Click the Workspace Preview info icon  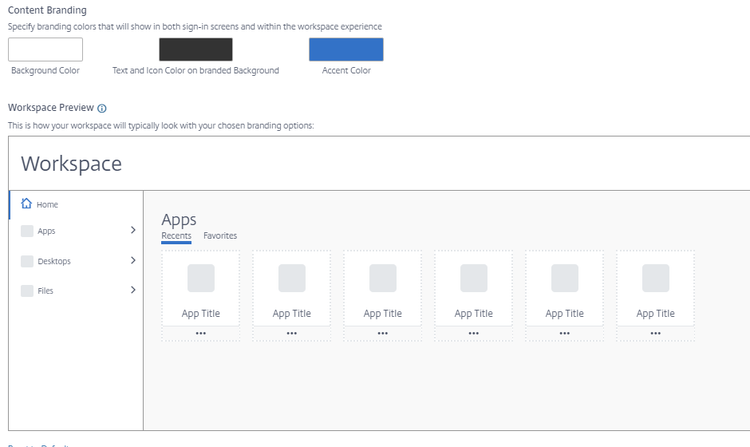pos(102,108)
